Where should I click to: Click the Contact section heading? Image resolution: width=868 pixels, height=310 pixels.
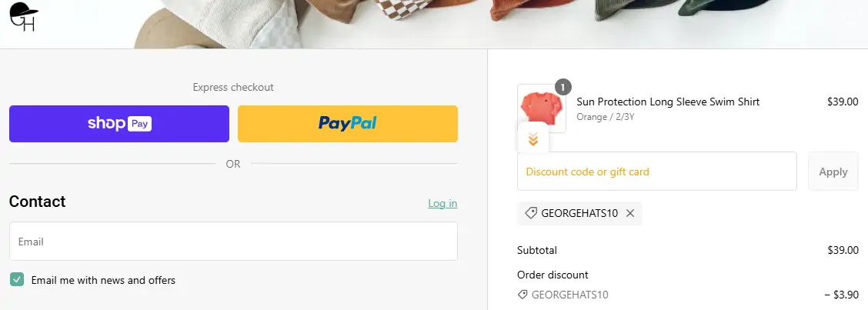coord(37,202)
